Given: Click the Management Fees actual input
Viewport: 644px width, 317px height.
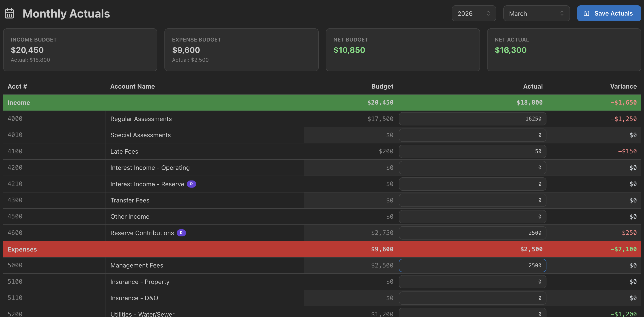Looking at the screenshot, I should click(472, 265).
